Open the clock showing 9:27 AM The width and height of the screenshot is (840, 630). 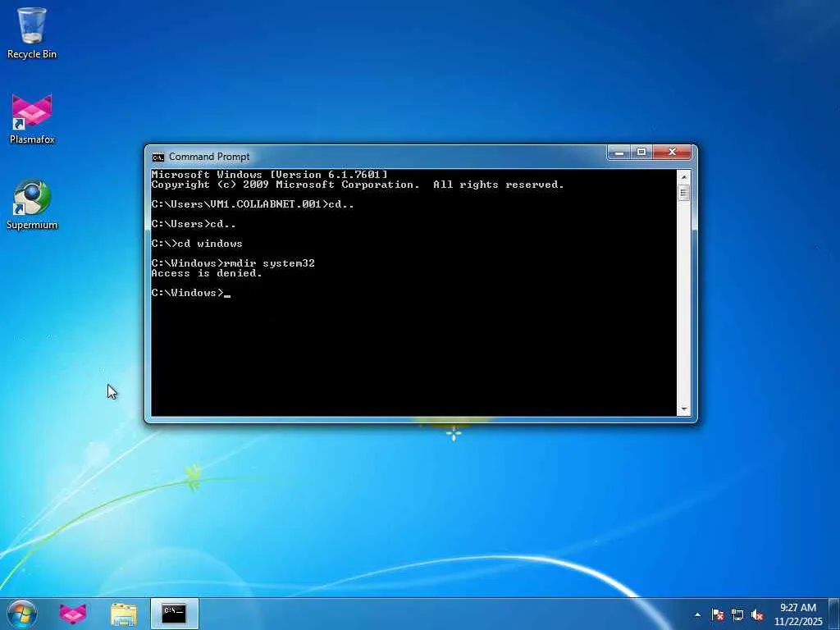click(797, 608)
